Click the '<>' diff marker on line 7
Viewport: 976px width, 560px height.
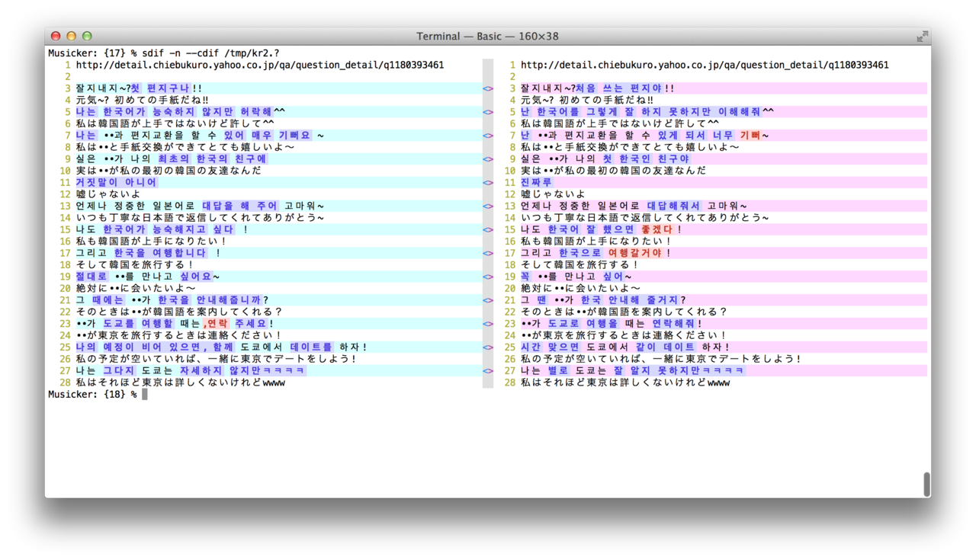tap(488, 136)
